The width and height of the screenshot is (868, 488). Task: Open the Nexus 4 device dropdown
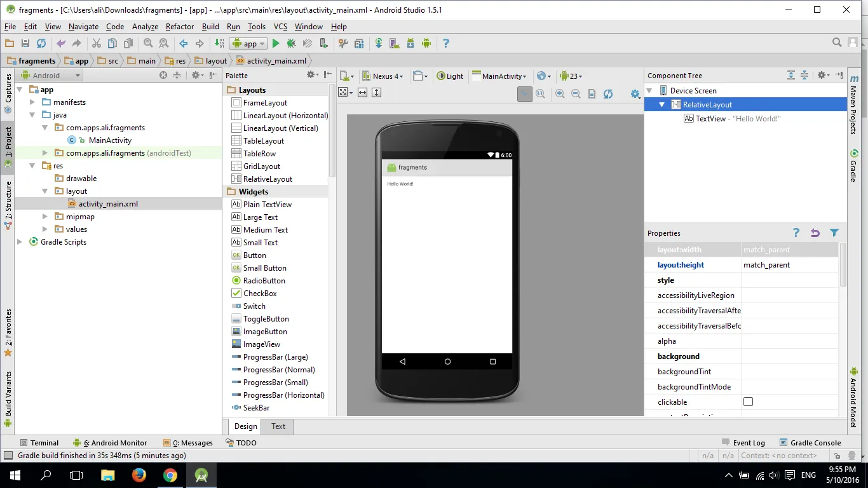point(383,76)
